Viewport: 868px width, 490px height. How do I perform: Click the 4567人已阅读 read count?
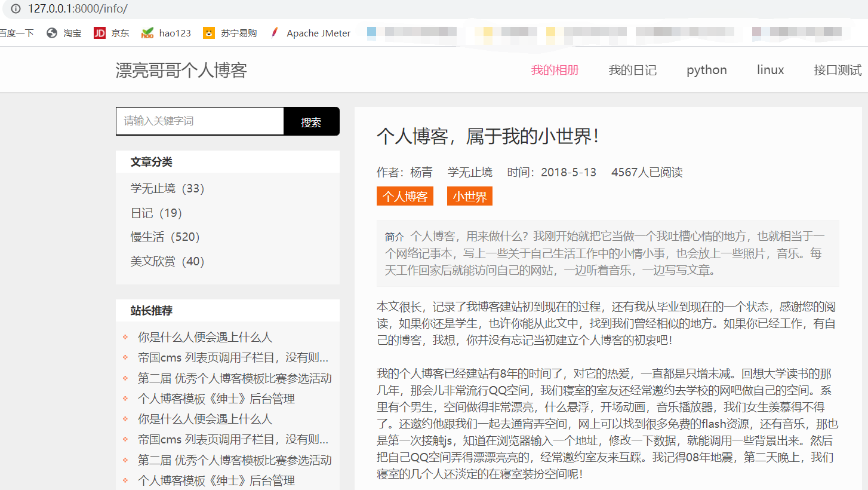(x=647, y=173)
